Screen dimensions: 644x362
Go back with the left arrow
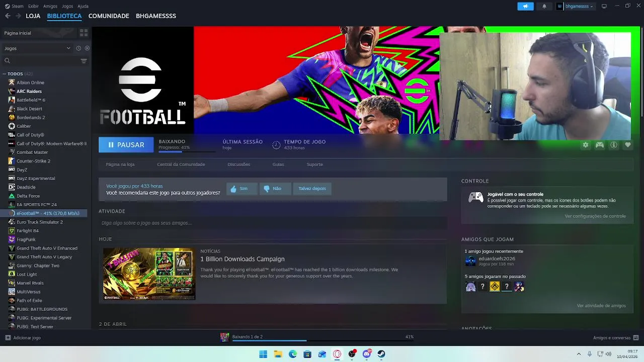(x=8, y=16)
